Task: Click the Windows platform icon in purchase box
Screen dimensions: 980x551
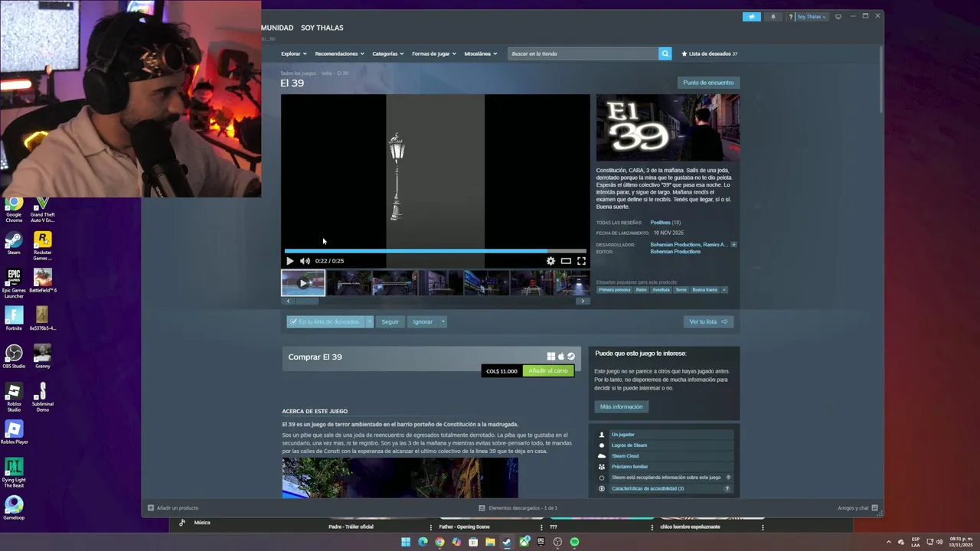Action: click(550, 357)
